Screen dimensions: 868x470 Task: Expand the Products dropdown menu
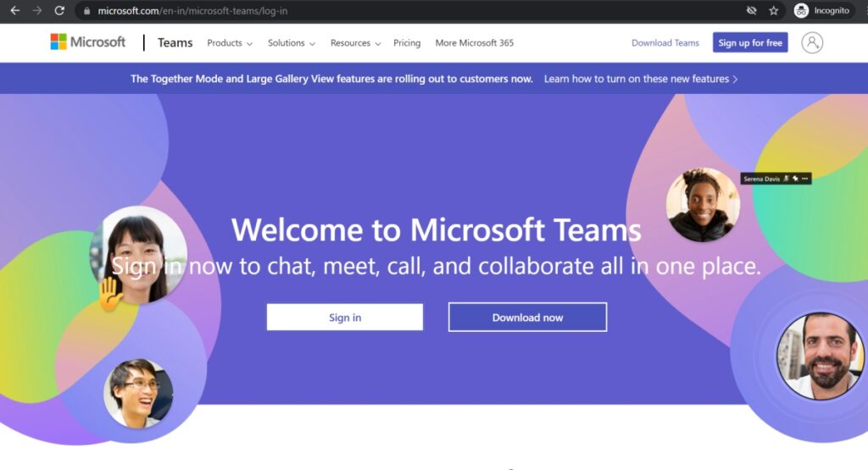point(230,42)
